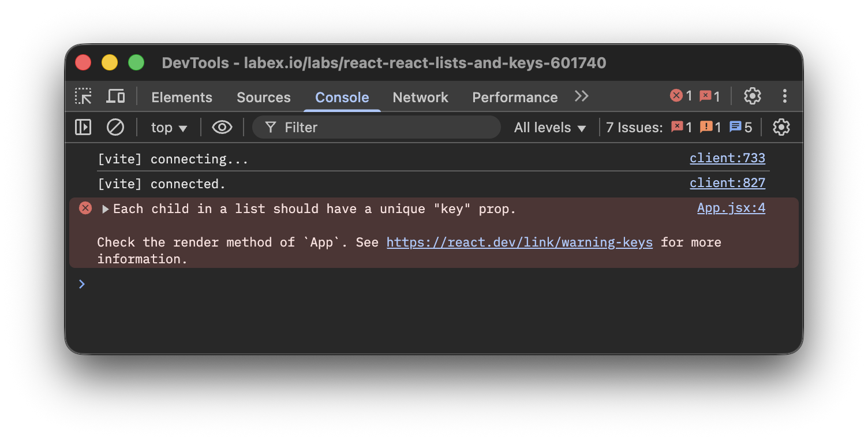The width and height of the screenshot is (868, 440).
Task: Open the three-dot DevTools menu
Action: [785, 96]
